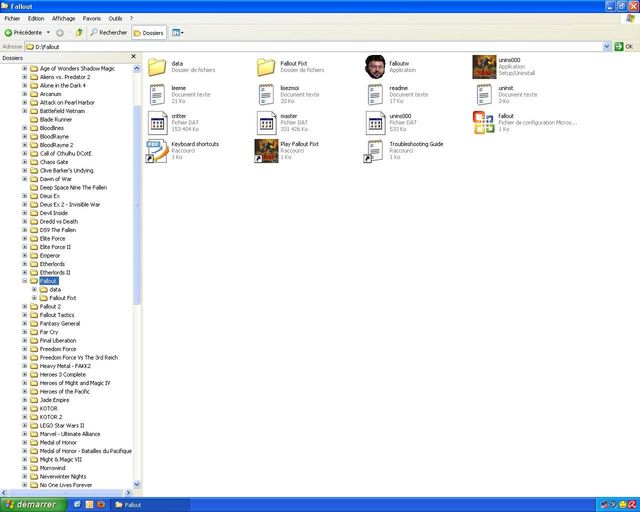Screen dimensions: 640x512
Task: Click folder tree vertical scrollbar thumb
Action: pyautogui.click(x=137, y=205)
